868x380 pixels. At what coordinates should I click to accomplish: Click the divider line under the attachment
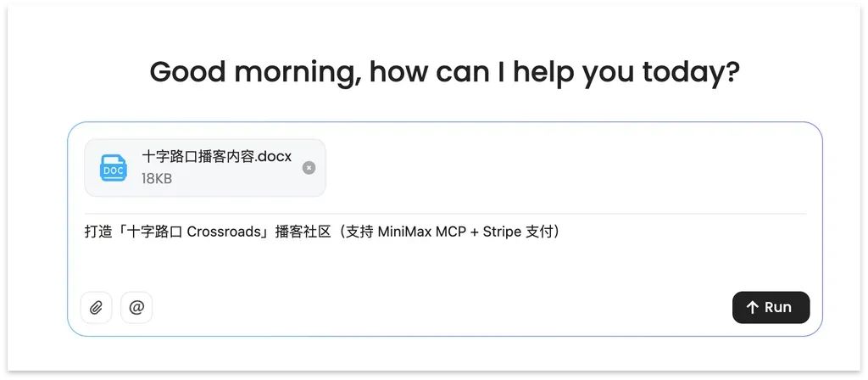tap(445, 213)
